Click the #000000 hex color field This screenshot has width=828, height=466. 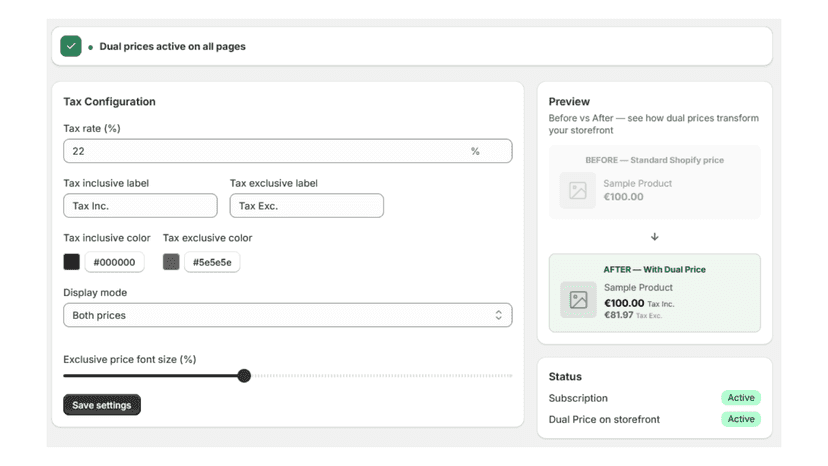tap(115, 262)
